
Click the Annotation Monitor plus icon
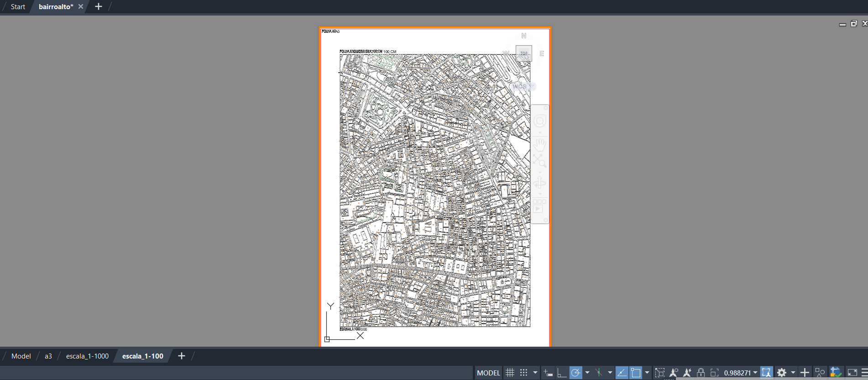(x=805, y=373)
